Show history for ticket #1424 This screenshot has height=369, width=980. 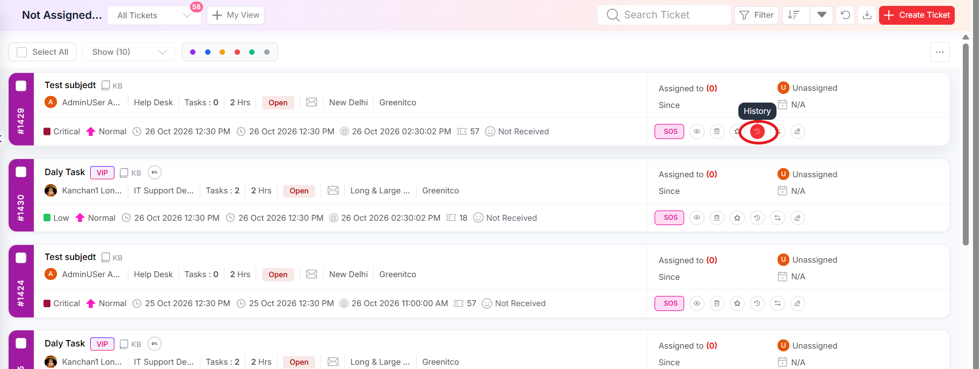757,303
